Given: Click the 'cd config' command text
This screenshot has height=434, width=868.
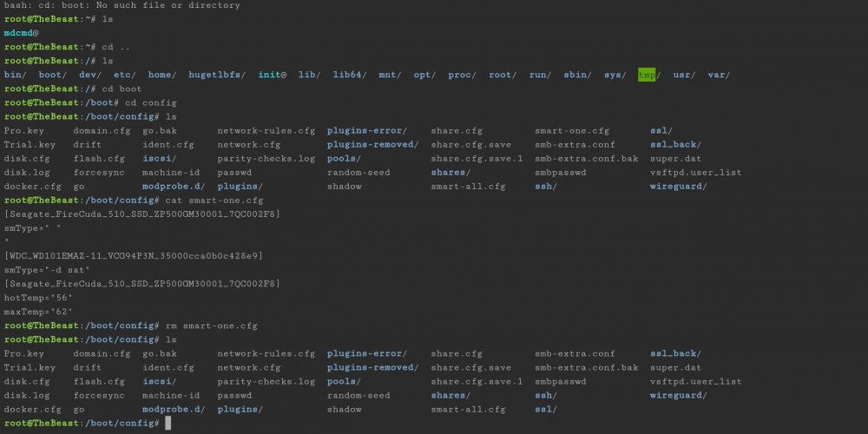Looking at the screenshot, I should 150,102.
